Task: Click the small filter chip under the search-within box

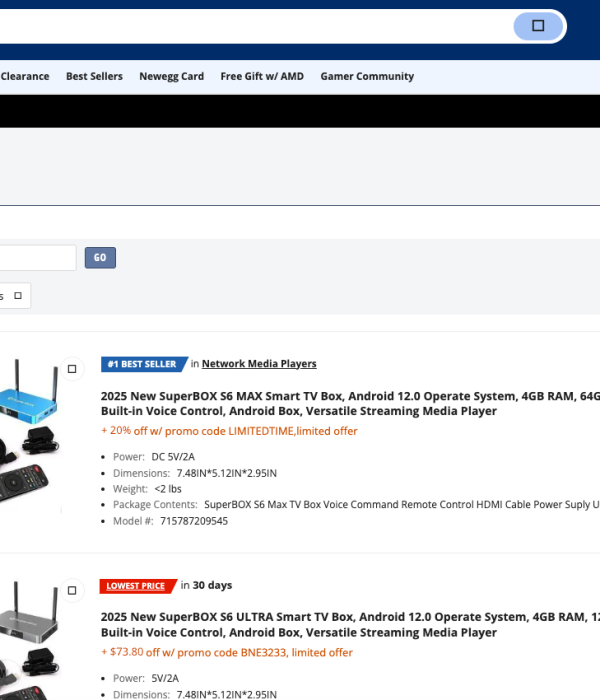Action: click(15, 296)
